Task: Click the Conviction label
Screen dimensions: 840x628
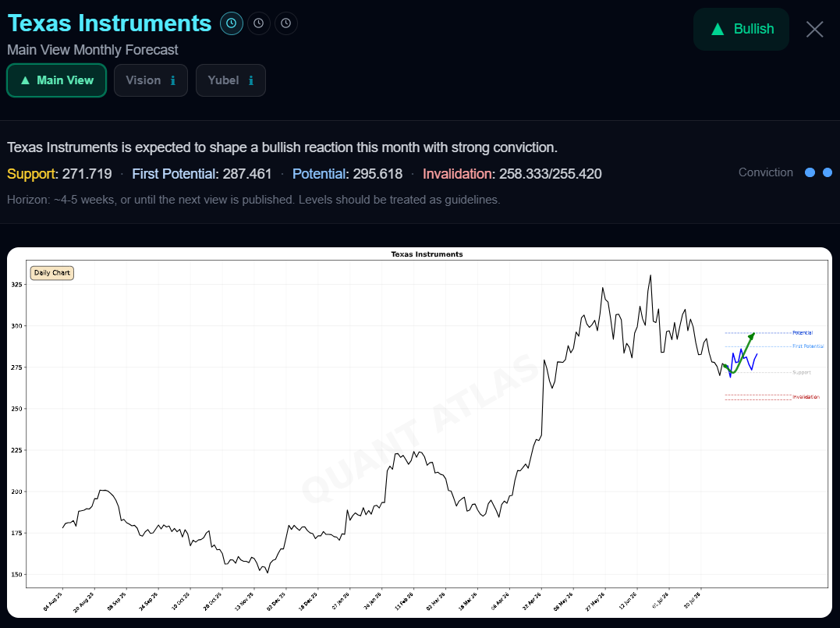Action: click(x=766, y=172)
